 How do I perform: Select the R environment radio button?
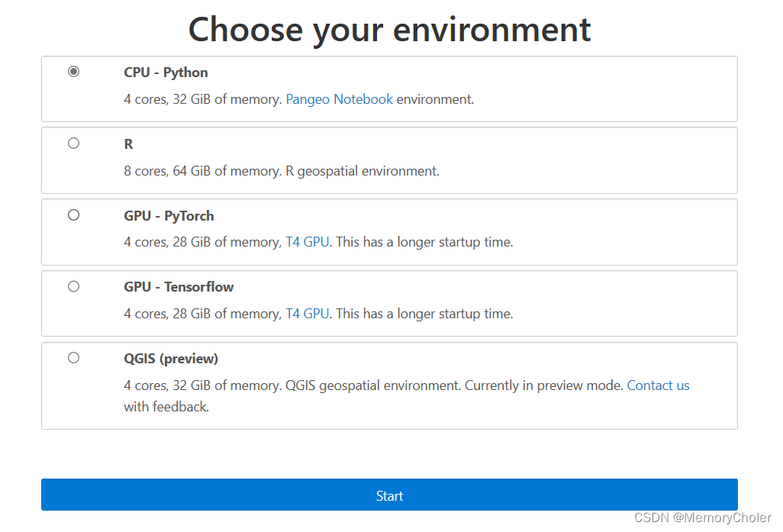click(x=73, y=143)
